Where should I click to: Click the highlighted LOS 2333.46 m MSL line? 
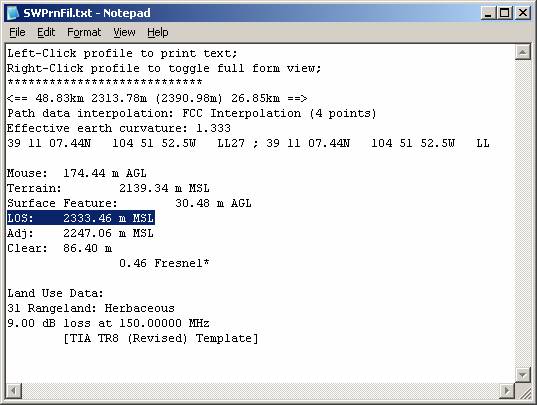(81, 218)
